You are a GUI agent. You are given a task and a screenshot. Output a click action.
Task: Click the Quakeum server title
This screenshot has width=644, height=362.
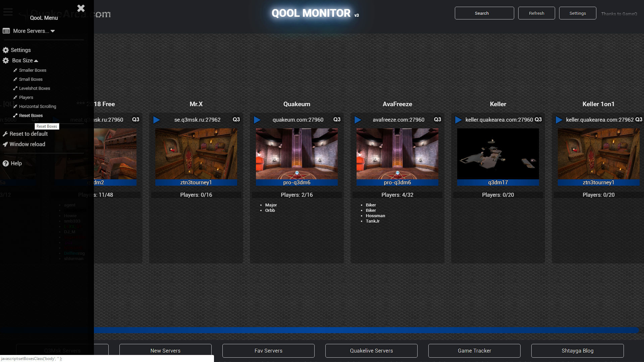pos(297,104)
